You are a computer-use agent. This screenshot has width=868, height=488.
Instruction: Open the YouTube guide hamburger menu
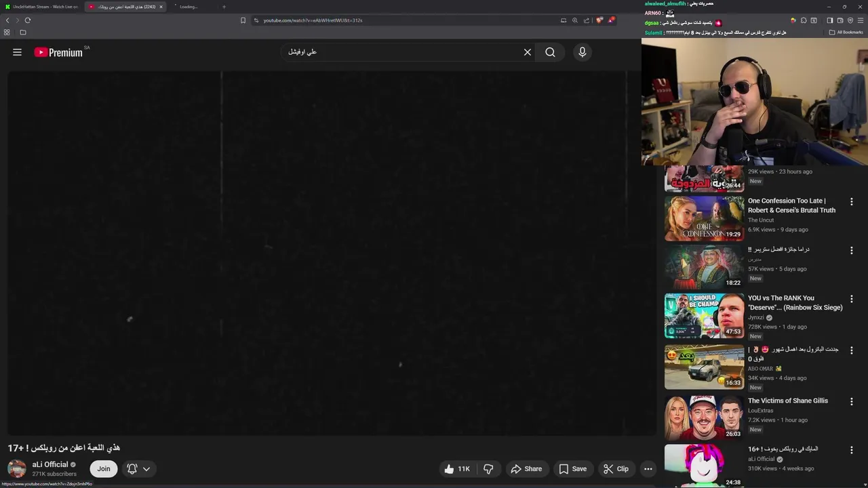(17, 52)
